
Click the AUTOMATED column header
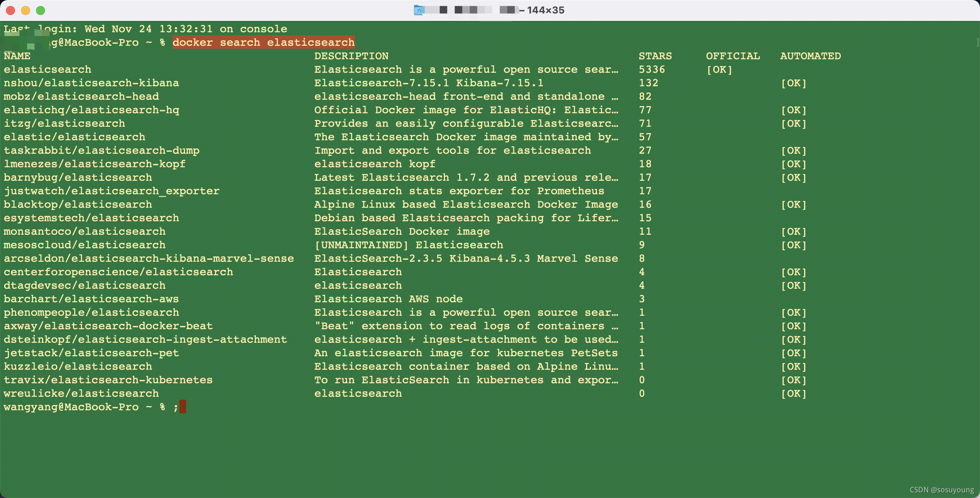click(811, 56)
